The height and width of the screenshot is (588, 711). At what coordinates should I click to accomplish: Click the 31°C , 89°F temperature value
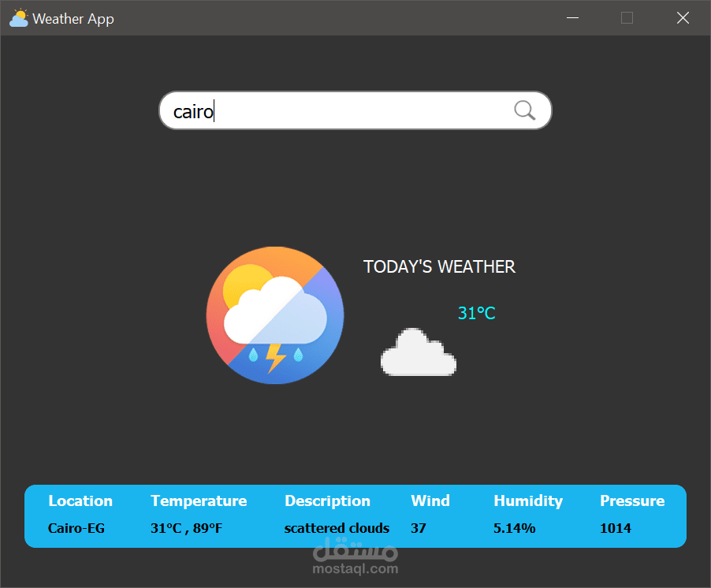tap(186, 528)
